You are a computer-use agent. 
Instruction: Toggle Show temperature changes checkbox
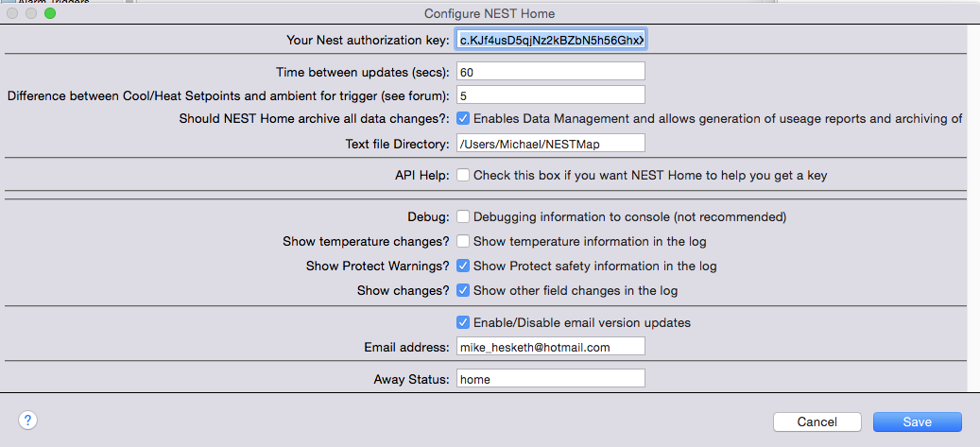(462, 241)
